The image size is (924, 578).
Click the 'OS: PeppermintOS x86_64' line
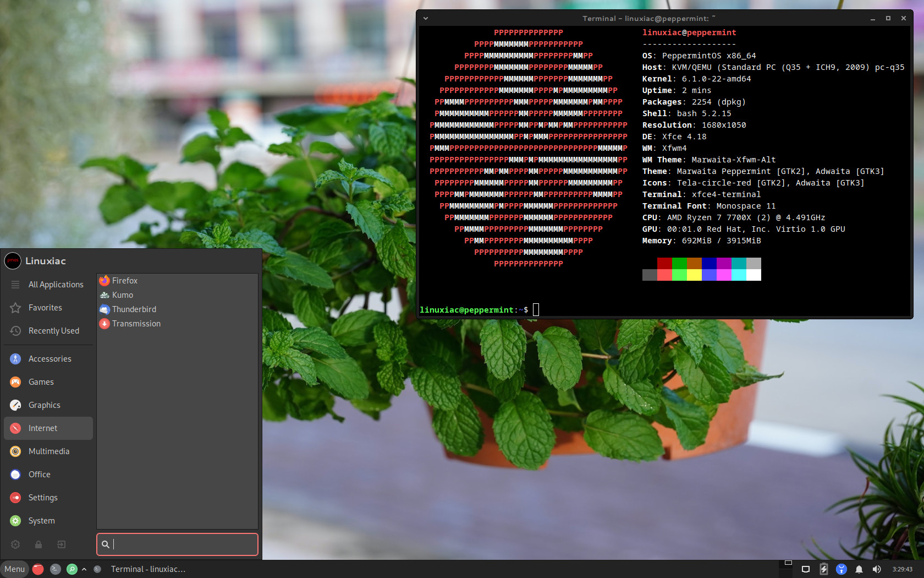point(699,56)
